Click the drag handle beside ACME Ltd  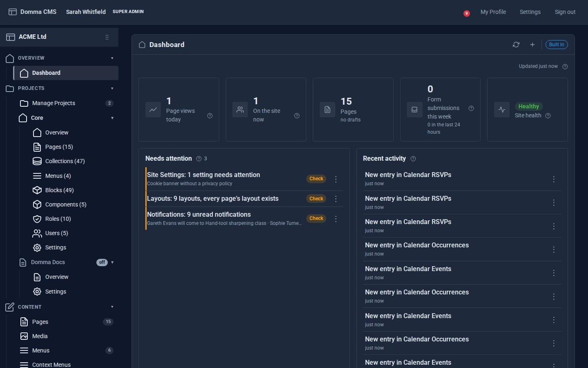click(x=107, y=37)
